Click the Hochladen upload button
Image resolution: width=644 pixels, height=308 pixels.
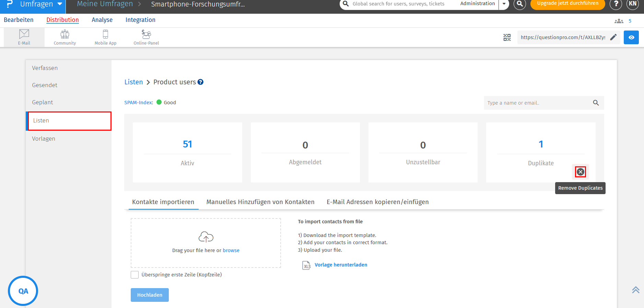click(x=150, y=295)
